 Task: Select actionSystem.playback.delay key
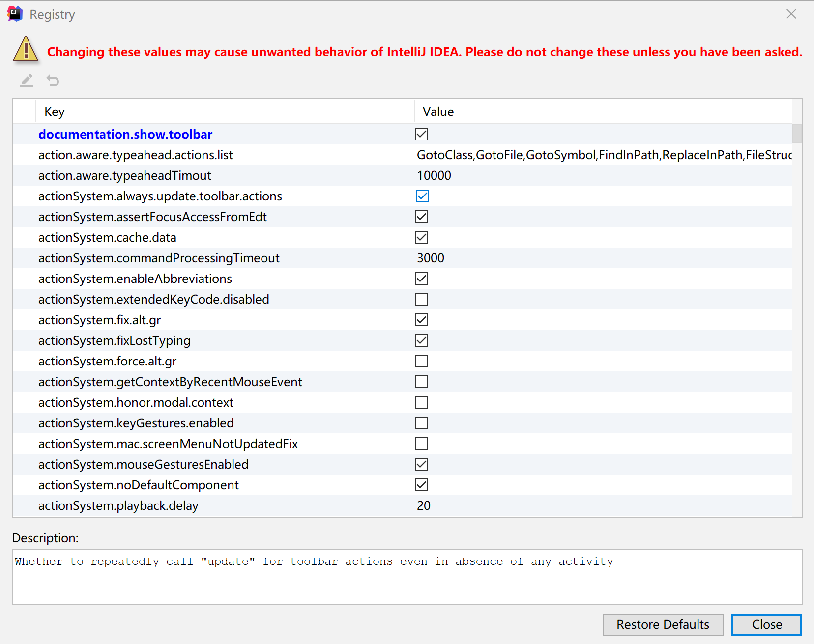pos(118,505)
